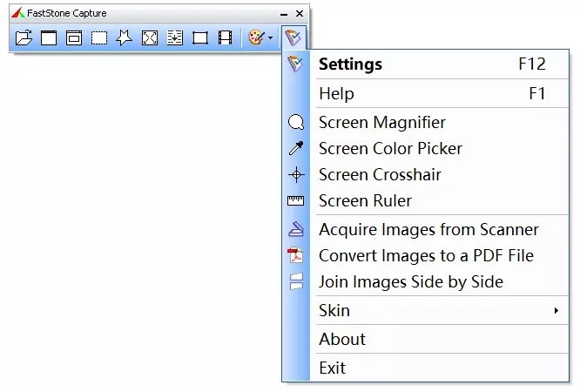Launch Screen Magnifier
580x392 pixels.
click(381, 123)
